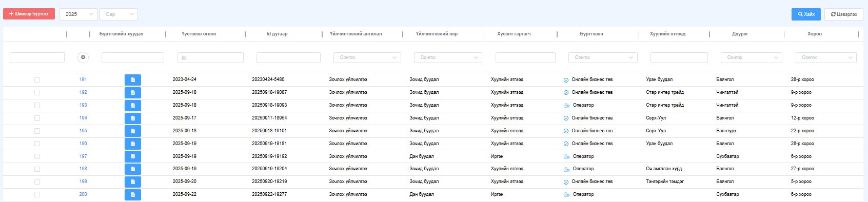
Task: Open the document icon in row 193
Action: click(x=133, y=106)
